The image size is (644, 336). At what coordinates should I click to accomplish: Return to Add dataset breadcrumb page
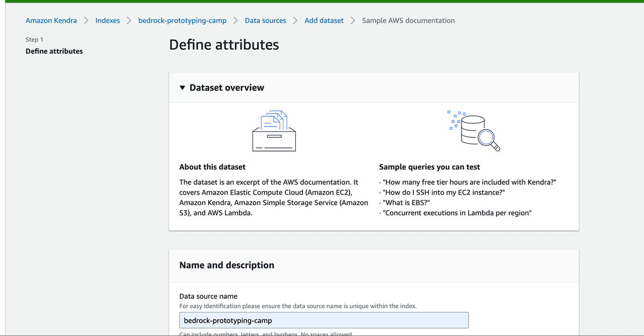(324, 21)
